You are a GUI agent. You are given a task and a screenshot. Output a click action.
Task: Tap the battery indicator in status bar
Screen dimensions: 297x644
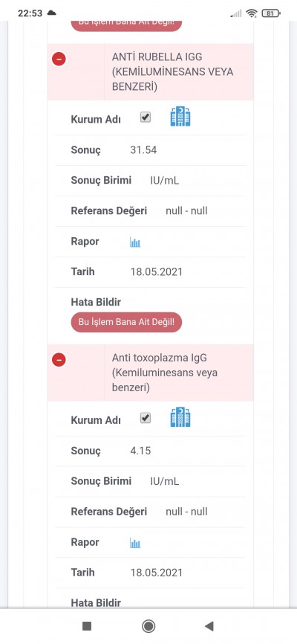[271, 13]
